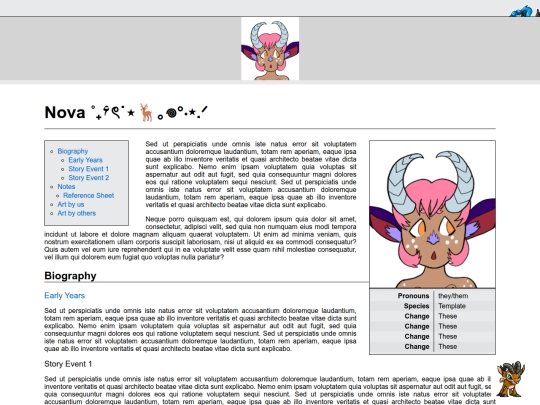This screenshot has width=540, height=405.
Task: Click the goat creature icon at the bottom right corner
Action: 511,379
